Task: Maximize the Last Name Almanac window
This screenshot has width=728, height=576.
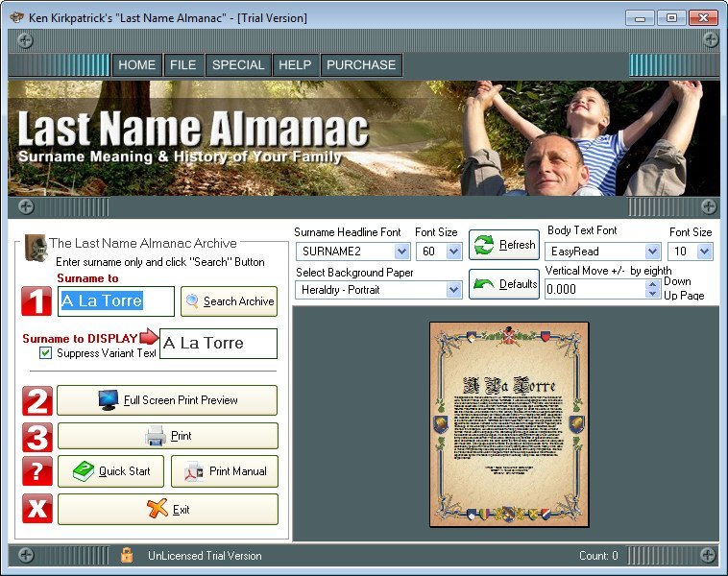Action: [671, 18]
